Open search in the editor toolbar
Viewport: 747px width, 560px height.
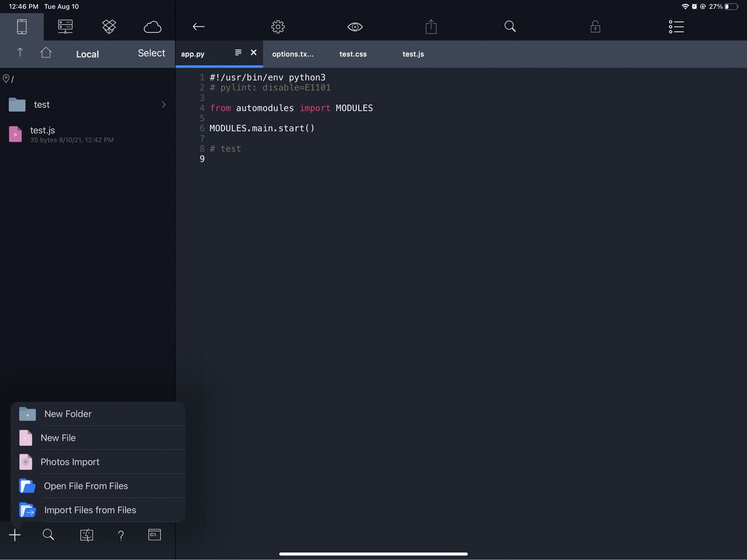point(510,26)
